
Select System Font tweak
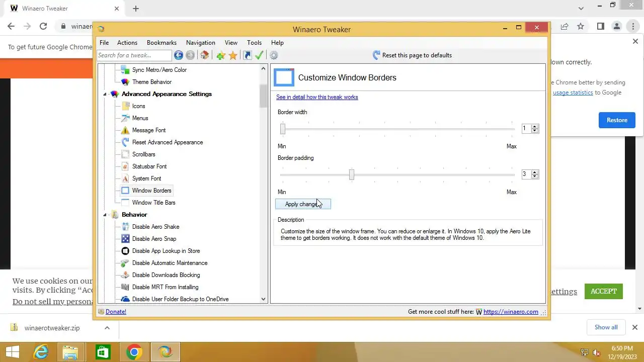click(x=146, y=178)
